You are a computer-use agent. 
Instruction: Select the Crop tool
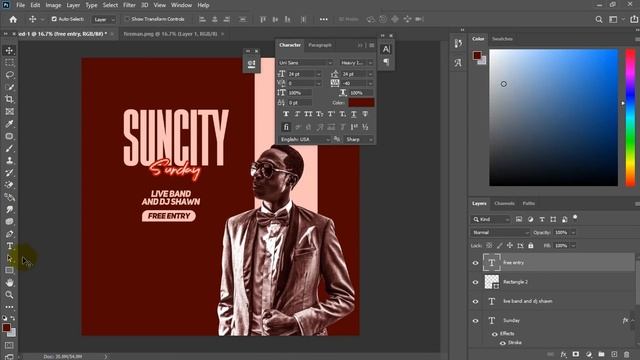click(9, 99)
